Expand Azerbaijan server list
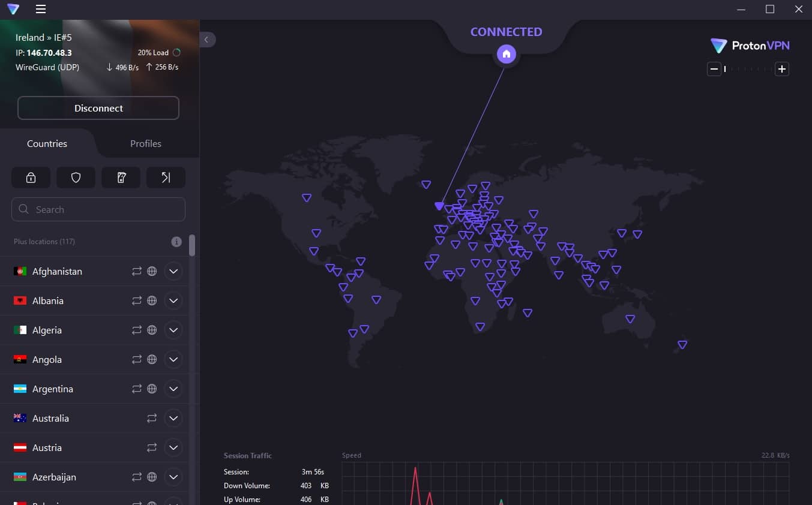This screenshot has height=505, width=812. tap(173, 477)
